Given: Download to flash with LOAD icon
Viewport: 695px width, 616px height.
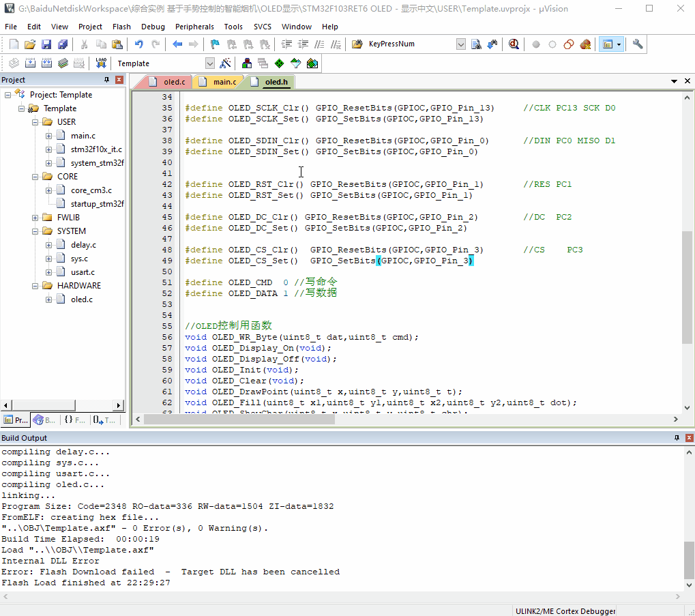Looking at the screenshot, I should (101, 63).
